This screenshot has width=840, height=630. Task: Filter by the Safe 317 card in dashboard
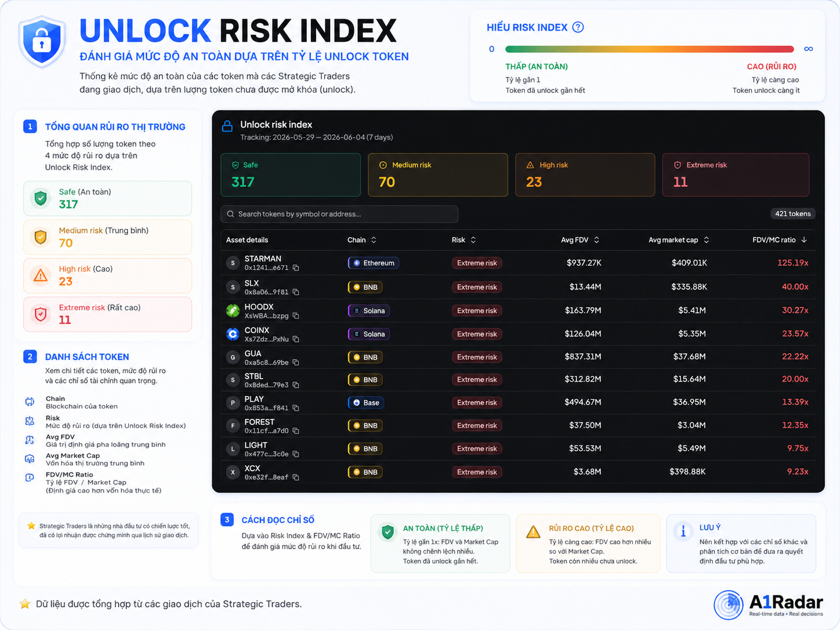(291, 175)
